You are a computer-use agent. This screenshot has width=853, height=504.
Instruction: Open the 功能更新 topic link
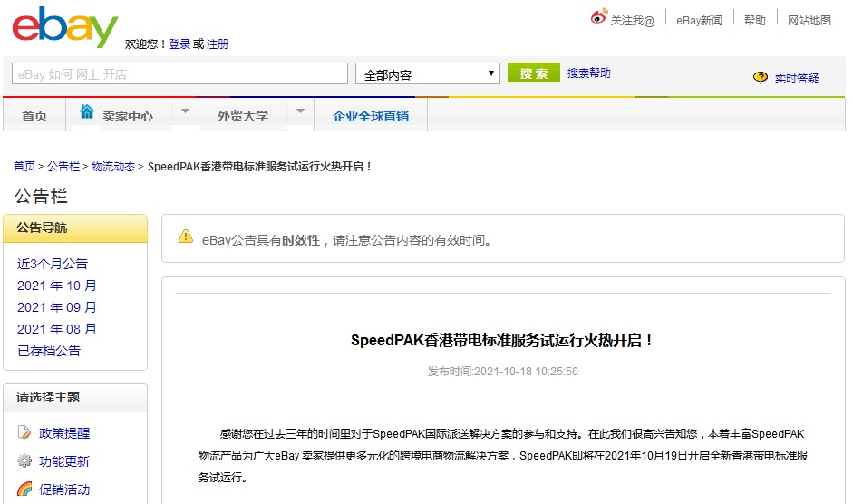pyautogui.click(x=64, y=461)
